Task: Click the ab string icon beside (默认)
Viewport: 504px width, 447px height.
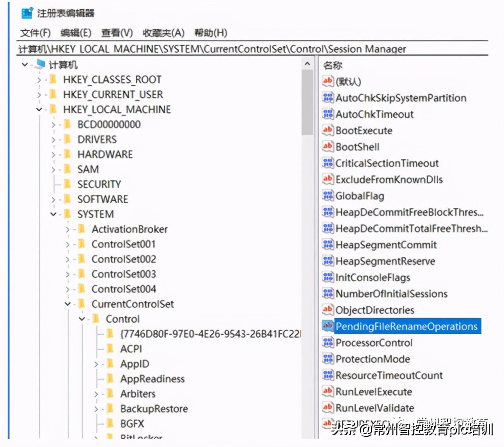Action: [x=327, y=81]
